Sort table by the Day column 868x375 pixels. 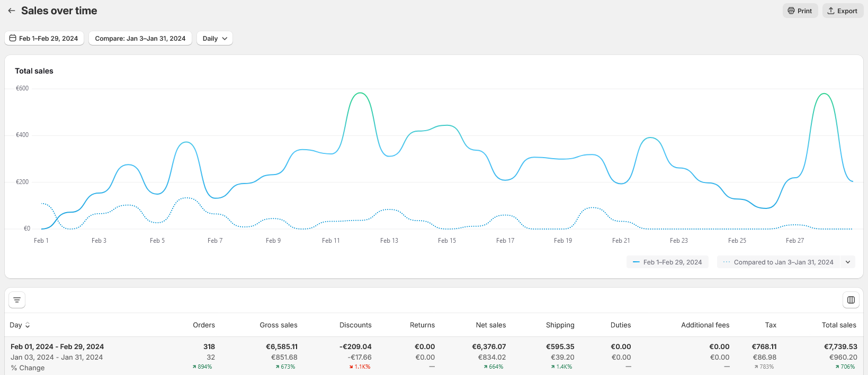click(x=20, y=325)
